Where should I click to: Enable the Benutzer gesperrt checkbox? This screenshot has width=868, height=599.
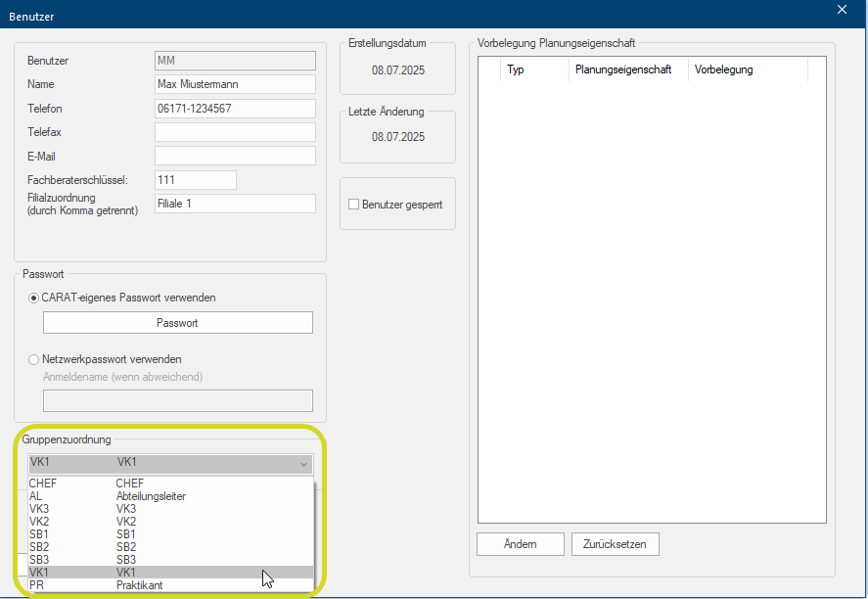click(x=354, y=205)
